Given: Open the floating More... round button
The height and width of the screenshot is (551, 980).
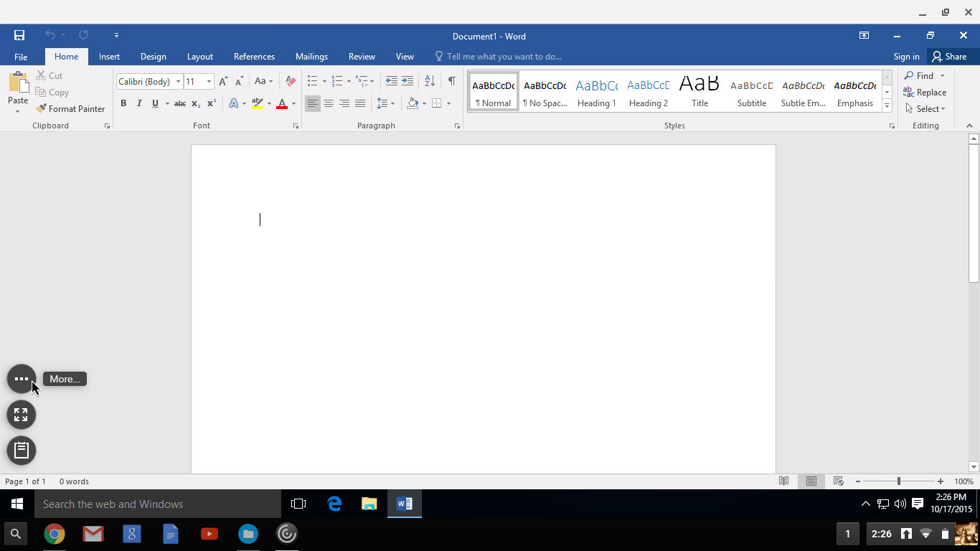Looking at the screenshot, I should pyautogui.click(x=22, y=379).
